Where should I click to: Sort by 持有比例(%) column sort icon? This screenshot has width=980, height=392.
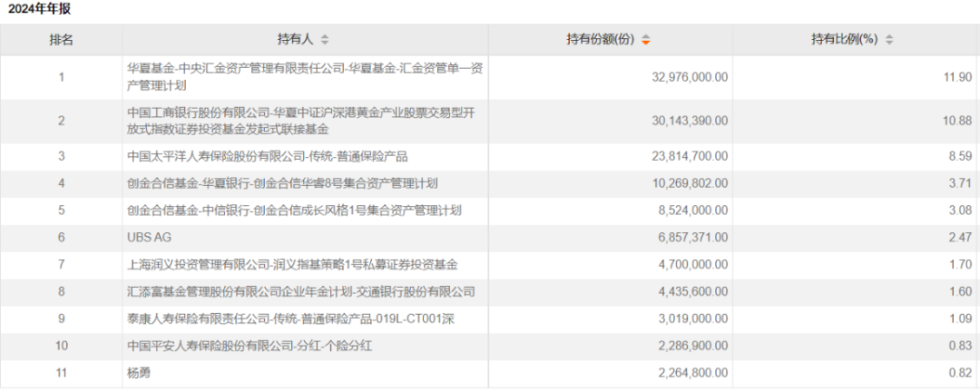(x=889, y=39)
